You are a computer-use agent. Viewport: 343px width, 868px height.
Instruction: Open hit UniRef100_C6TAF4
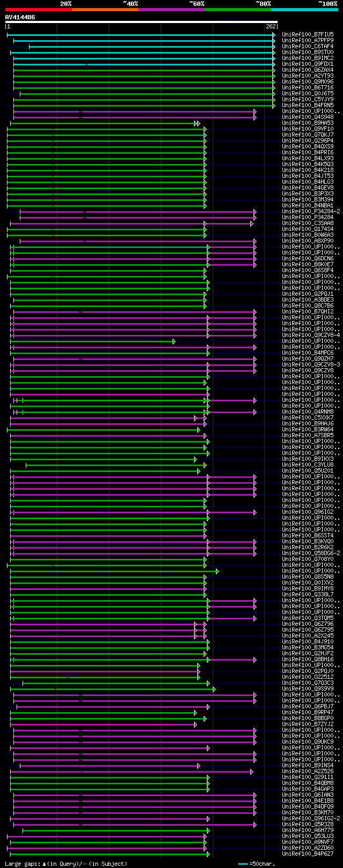pos(308,46)
